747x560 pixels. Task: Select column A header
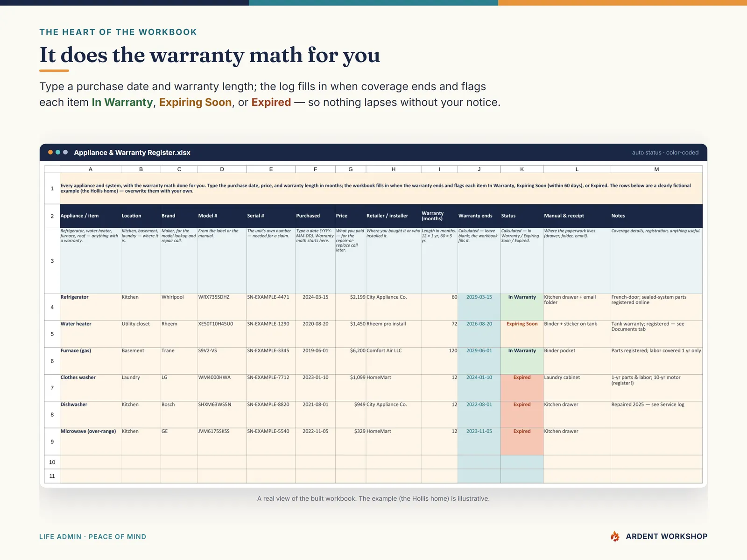91,169
